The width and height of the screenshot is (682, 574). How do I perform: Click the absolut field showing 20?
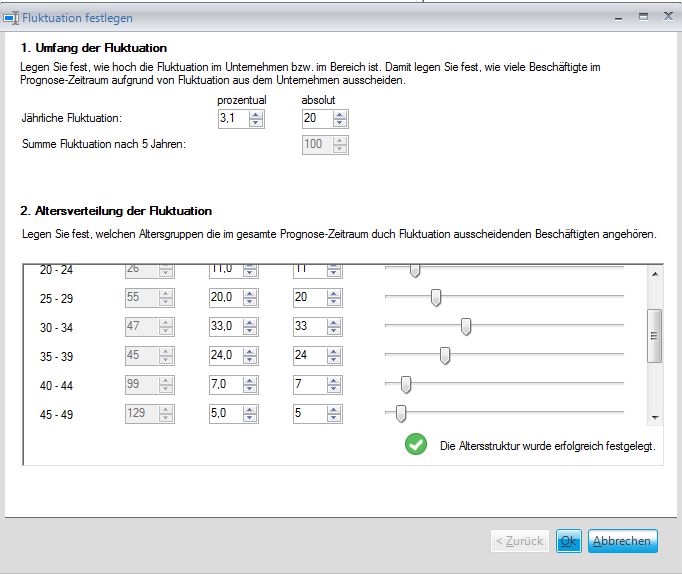click(x=318, y=119)
